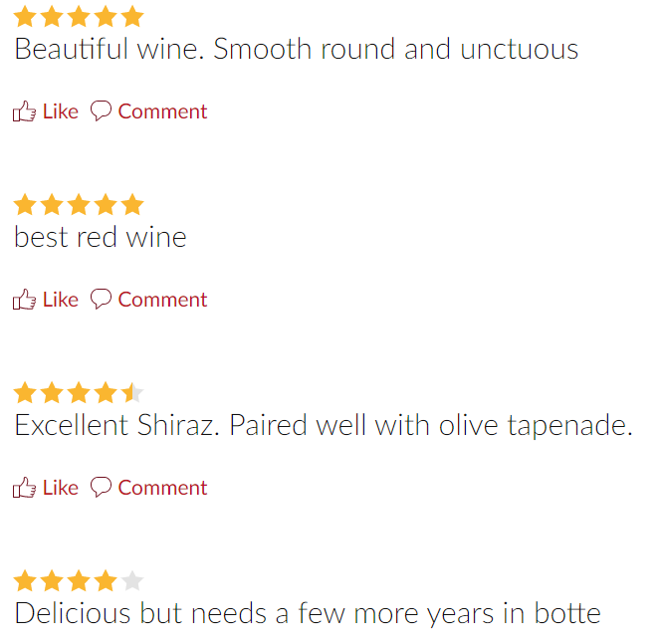Click the "best red wine" review text
This screenshot has width=663, height=644.
coord(101,237)
